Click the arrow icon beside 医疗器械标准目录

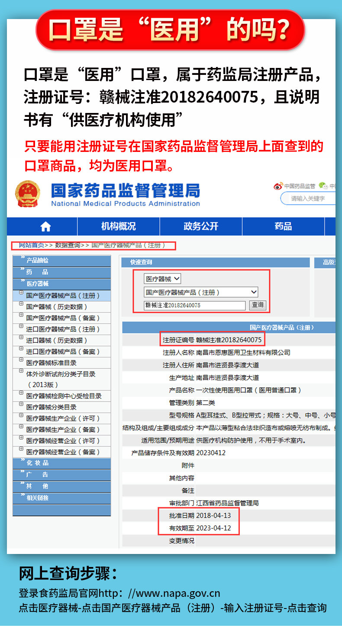(21, 361)
